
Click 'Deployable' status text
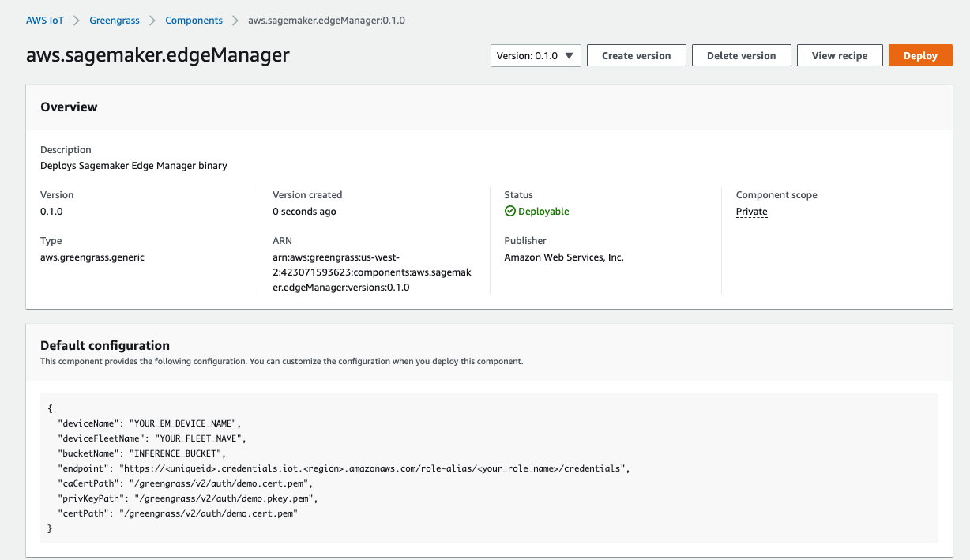pos(543,212)
